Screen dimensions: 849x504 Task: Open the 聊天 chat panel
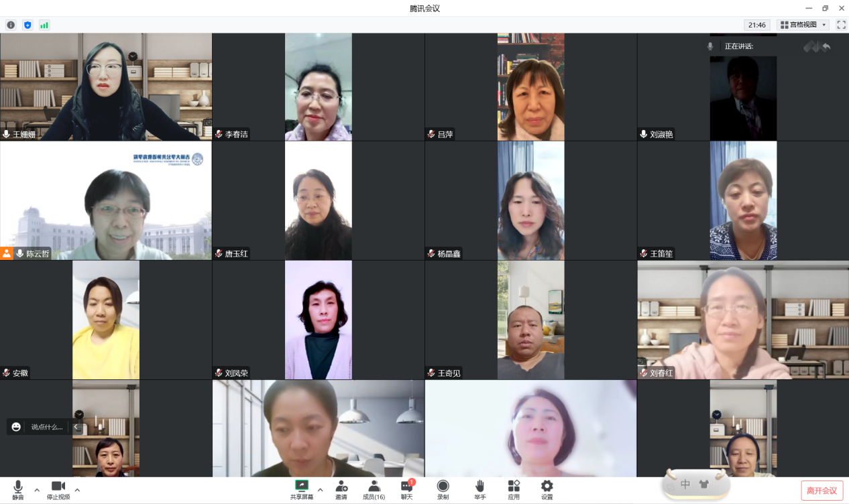(407, 489)
